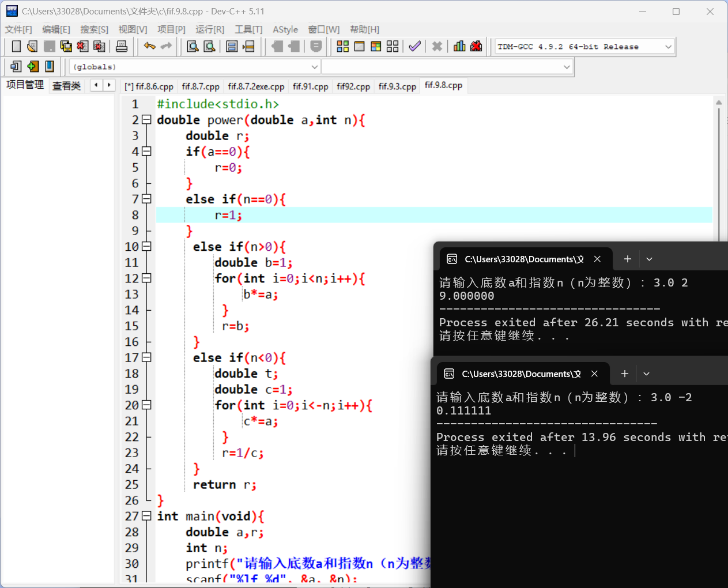Click the Close All files toolbar icon
The image size is (728, 588).
click(100, 46)
